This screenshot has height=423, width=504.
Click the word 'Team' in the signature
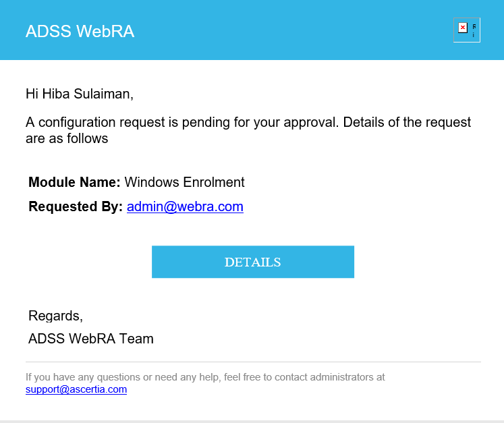click(x=136, y=339)
